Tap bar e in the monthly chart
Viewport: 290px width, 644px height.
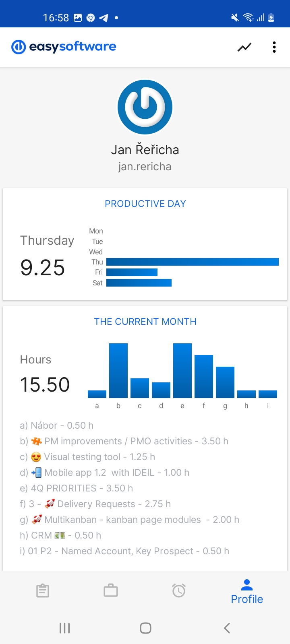(x=182, y=370)
